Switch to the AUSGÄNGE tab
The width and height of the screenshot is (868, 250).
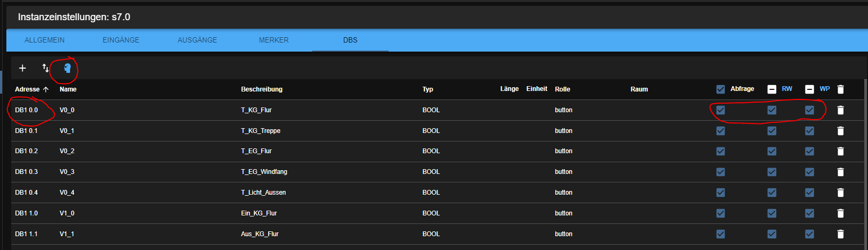pyautogui.click(x=197, y=40)
